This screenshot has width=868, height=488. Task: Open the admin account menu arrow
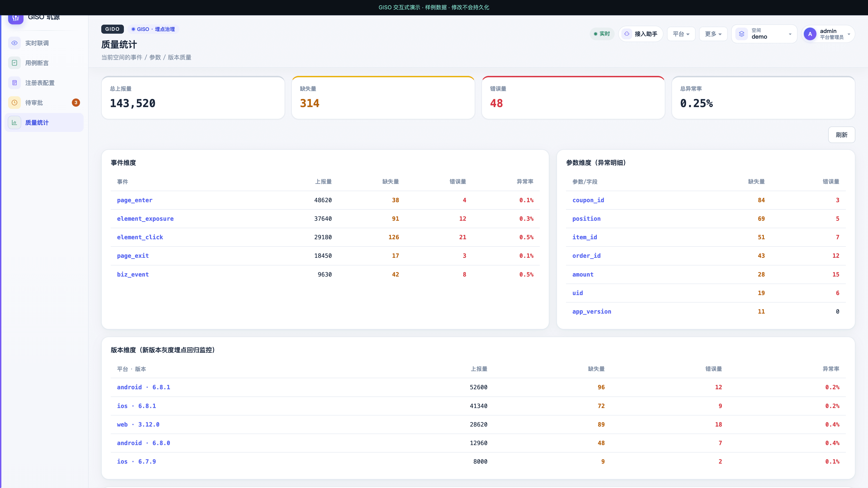pos(849,34)
